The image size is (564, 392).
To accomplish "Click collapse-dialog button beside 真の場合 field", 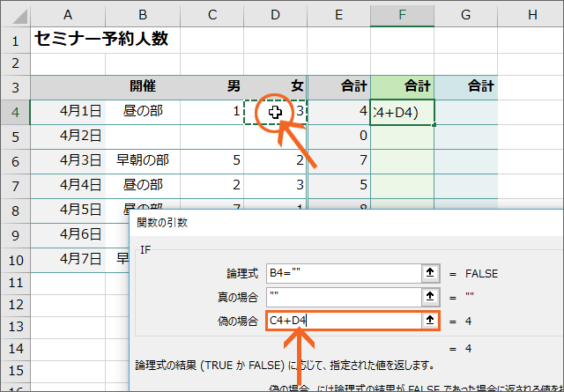I will 430,297.
